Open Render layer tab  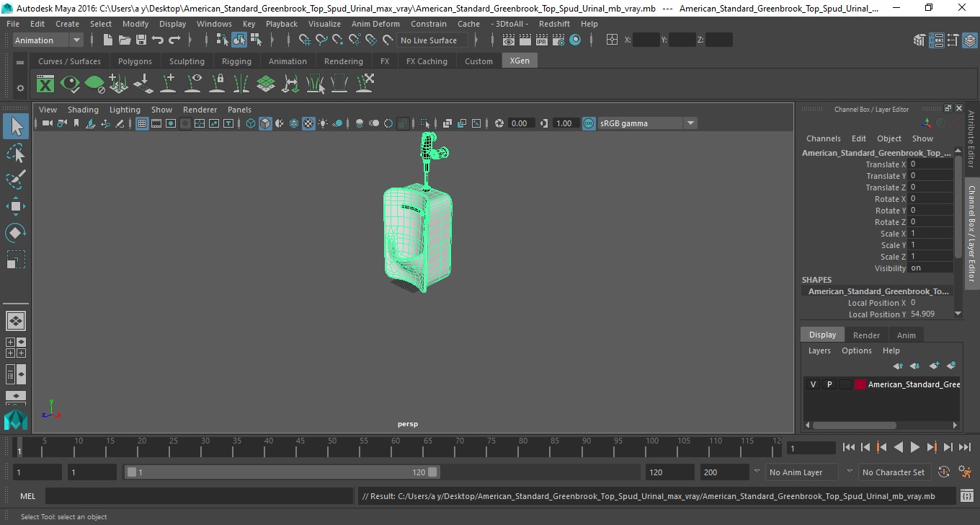[866, 335]
